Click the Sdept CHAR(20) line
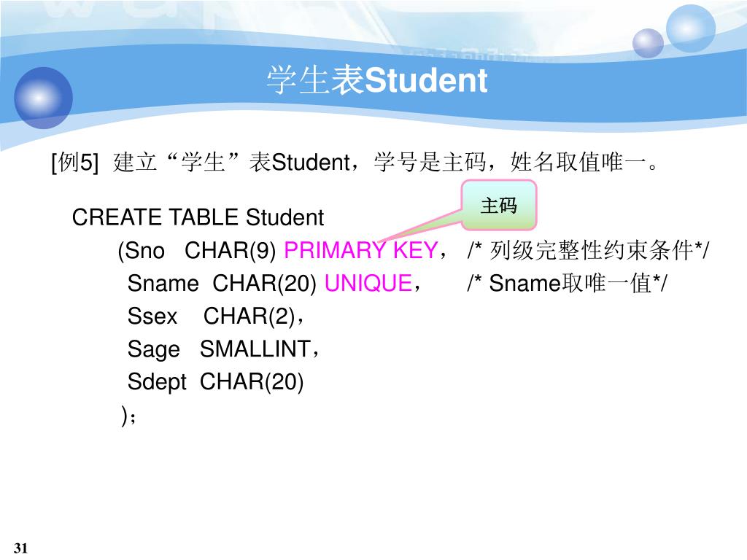The image size is (747, 560). tap(215, 382)
